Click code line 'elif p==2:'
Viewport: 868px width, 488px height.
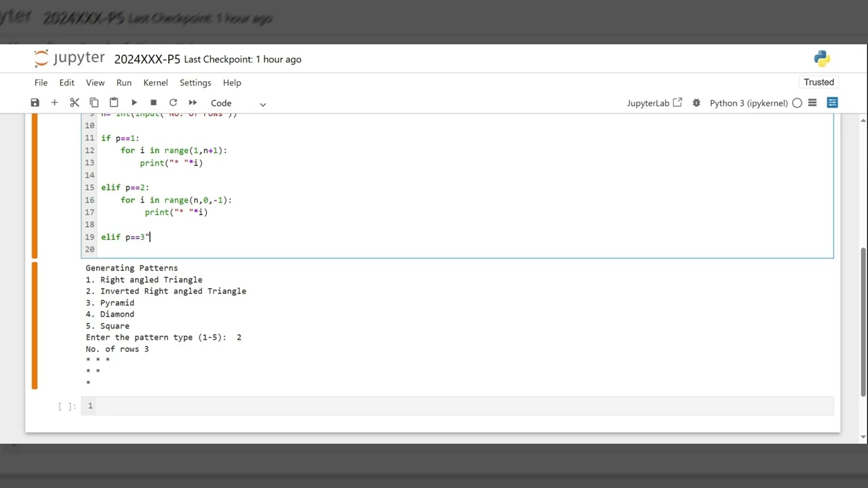click(x=125, y=188)
